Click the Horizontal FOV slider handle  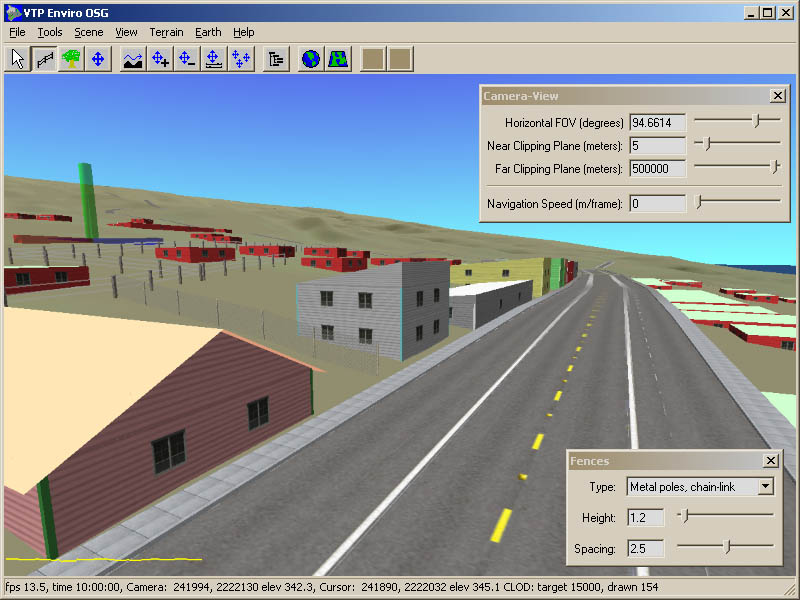coord(757,120)
